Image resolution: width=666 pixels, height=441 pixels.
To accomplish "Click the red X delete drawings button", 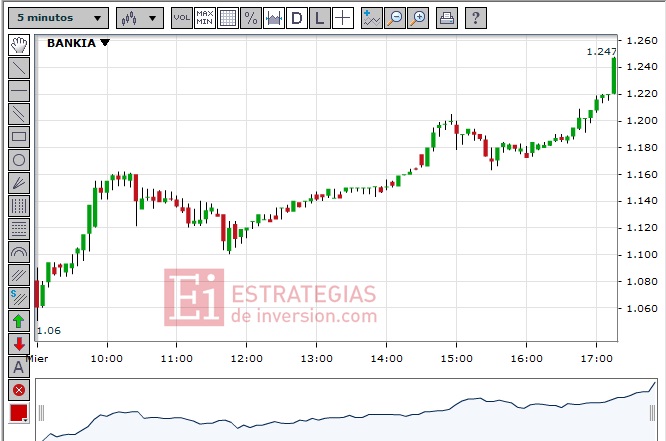I will coord(19,390).
